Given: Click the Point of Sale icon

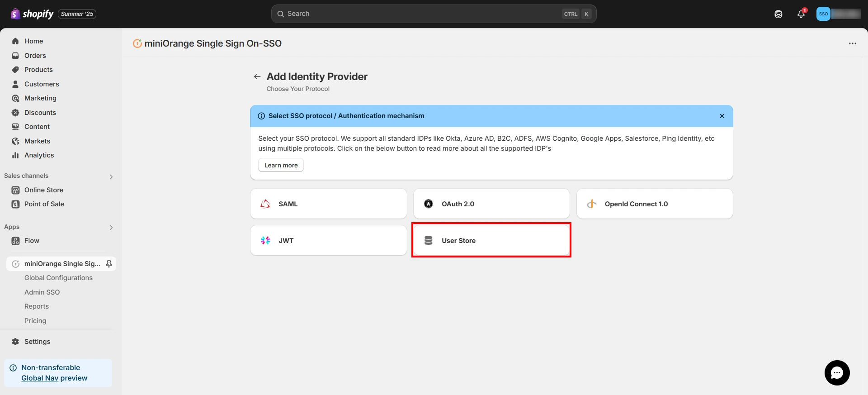Looking at the screenshot, I should 15,204.
